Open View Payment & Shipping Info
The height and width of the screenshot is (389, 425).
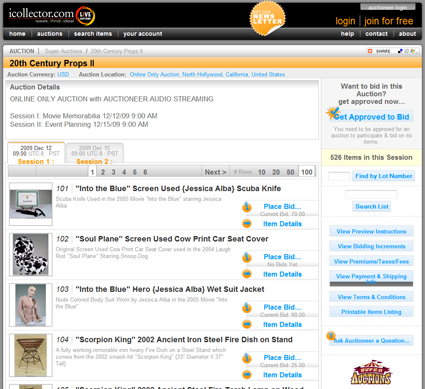coord(371,278)
